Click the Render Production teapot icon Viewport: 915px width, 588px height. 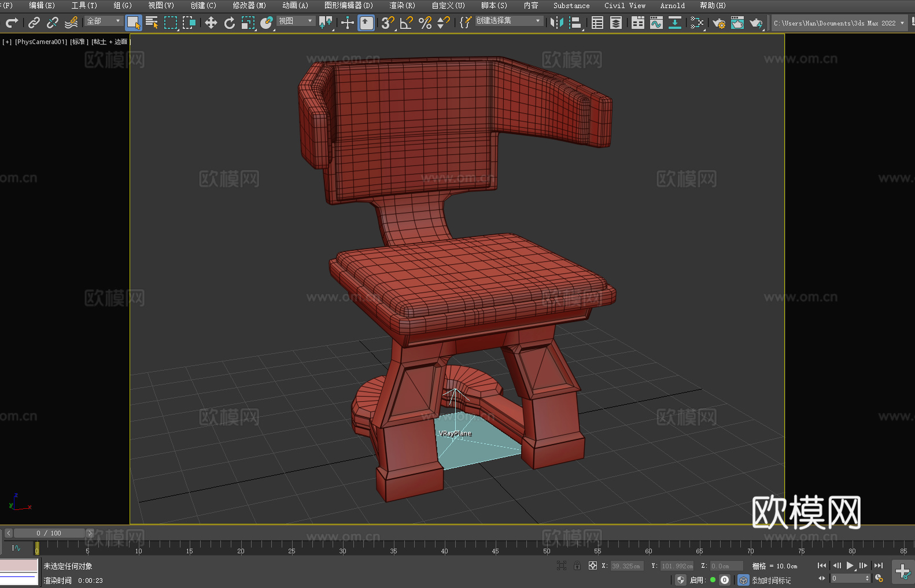(756, 23)
